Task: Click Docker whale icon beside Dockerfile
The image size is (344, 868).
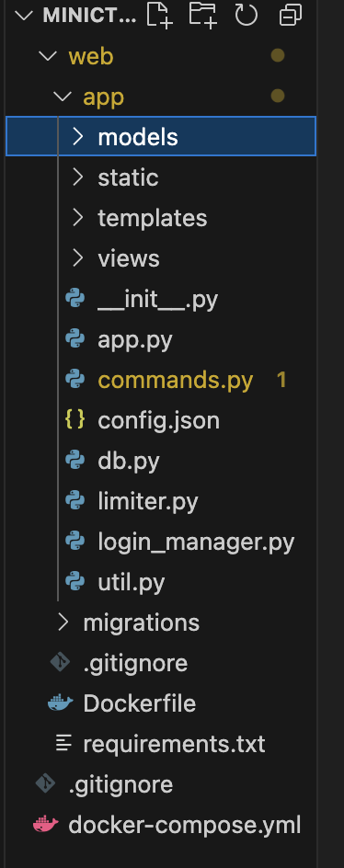Action: pyautogui.click(x=60, y=703)
